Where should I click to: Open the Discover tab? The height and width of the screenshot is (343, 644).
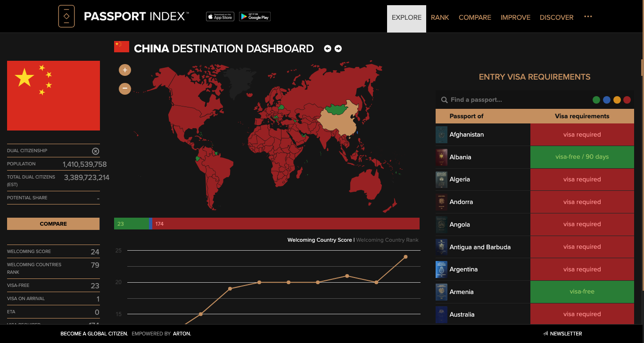[x=556, y=17]
